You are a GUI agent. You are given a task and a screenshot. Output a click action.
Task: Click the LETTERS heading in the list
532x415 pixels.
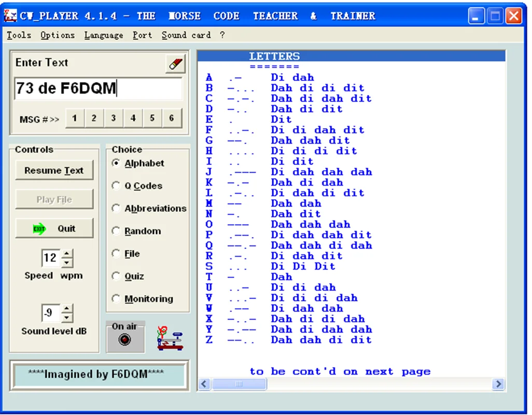pyautogui.click(x=274, y=56)
